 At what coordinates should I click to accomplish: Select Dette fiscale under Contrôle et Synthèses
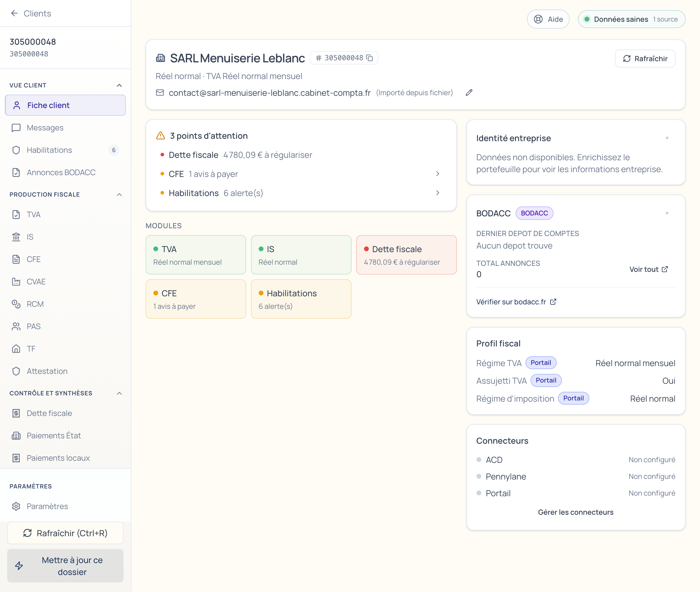pos(49,413)
